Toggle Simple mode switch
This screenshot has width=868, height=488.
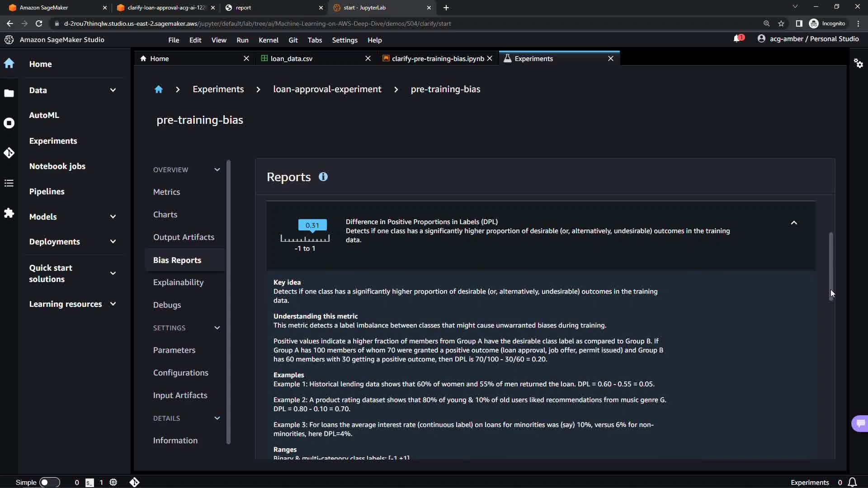click(49, 482)
